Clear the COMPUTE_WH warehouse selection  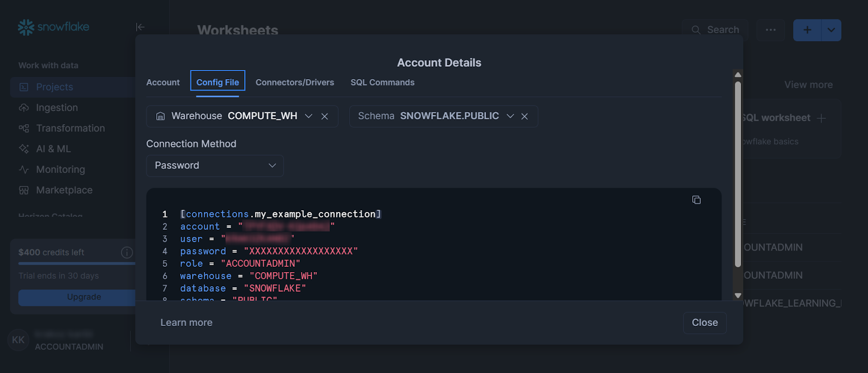[324, 117]
